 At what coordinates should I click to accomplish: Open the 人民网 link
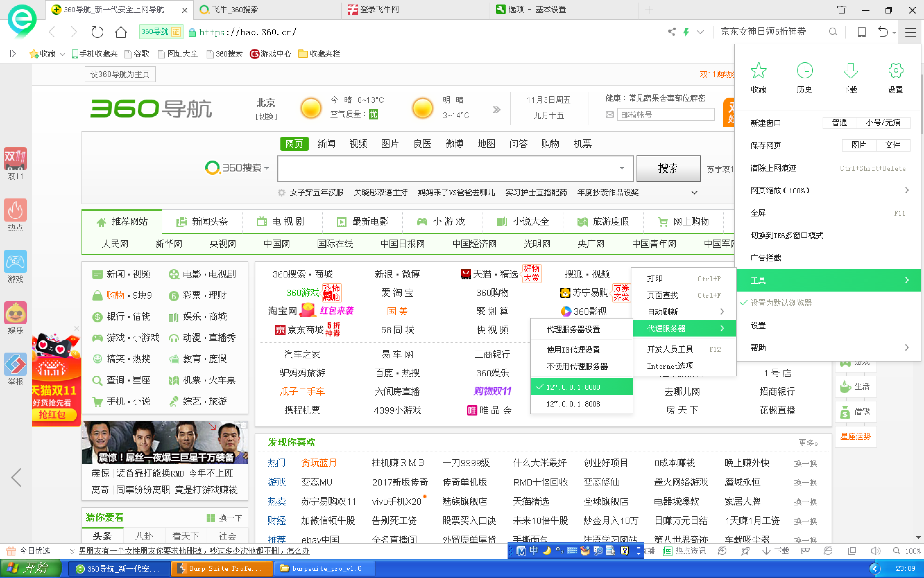click(115, 244)
